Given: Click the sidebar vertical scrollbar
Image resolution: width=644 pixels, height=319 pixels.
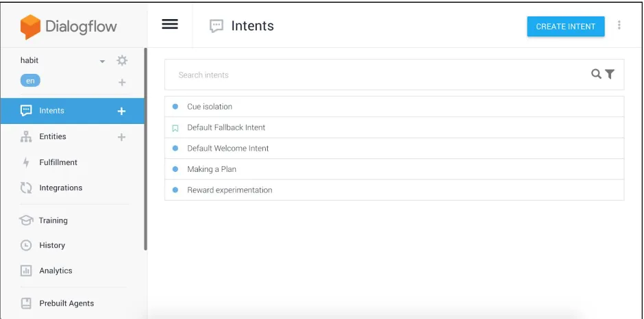Looking at the screenshot, I should click(145, 150).
